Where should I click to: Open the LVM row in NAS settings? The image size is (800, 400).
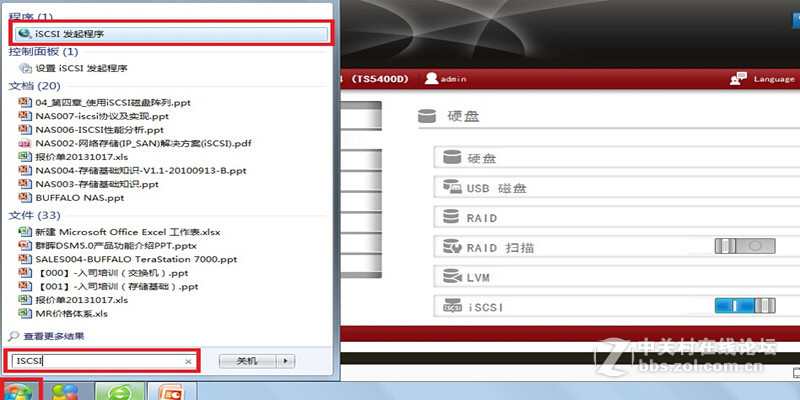(x=616, y=278)
